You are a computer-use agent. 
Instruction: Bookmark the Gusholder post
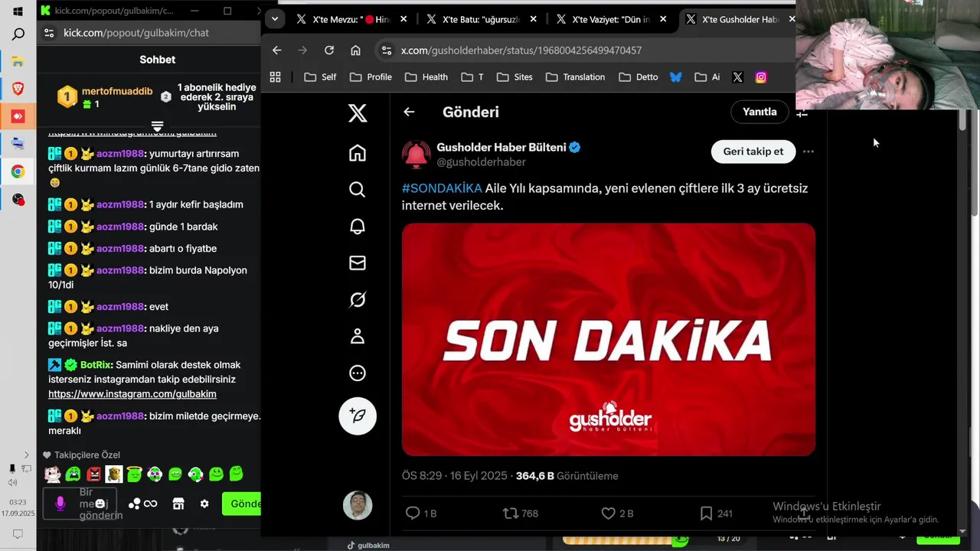point(706,514)
